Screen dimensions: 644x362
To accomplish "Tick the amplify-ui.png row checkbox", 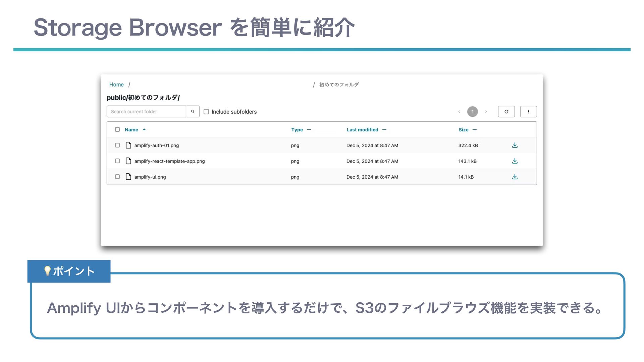I will point(117,177).
